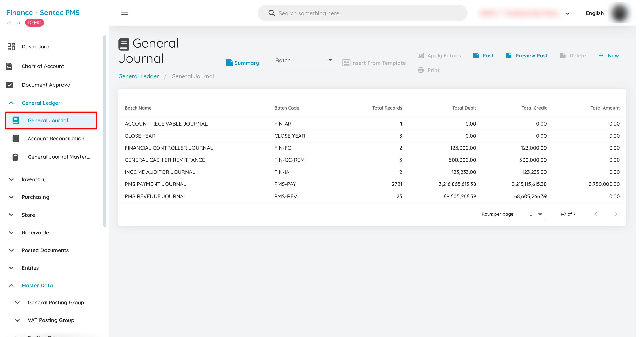The image size is (644, 337).
Task: Open the rows per page dropdown
Action: pyautogui.click(x=536, y=214)
